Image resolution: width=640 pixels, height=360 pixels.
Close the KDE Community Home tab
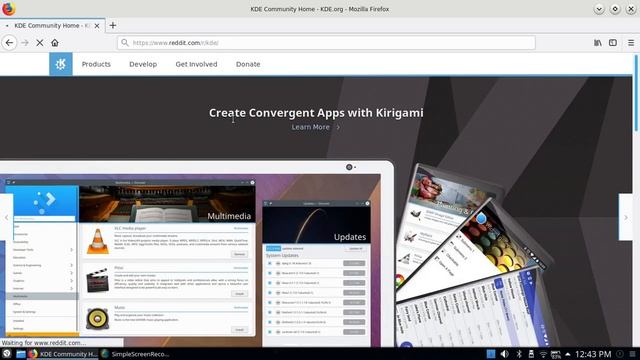pyautogui.click(x=97, y=26)
